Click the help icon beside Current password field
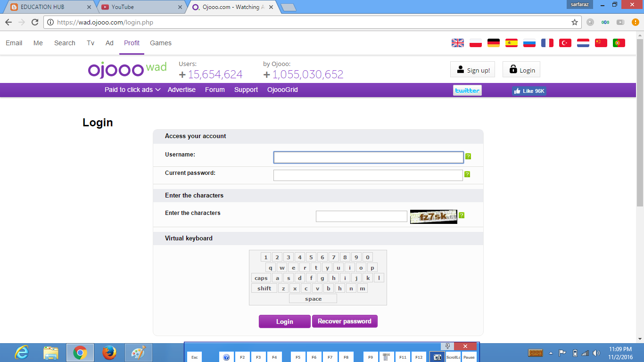 click(467, 174)
